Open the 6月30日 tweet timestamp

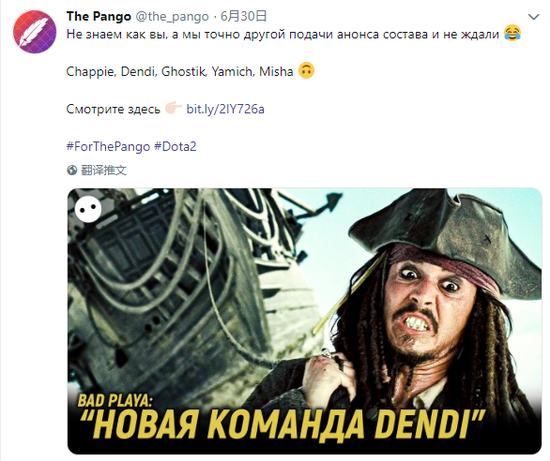[243, 16]
